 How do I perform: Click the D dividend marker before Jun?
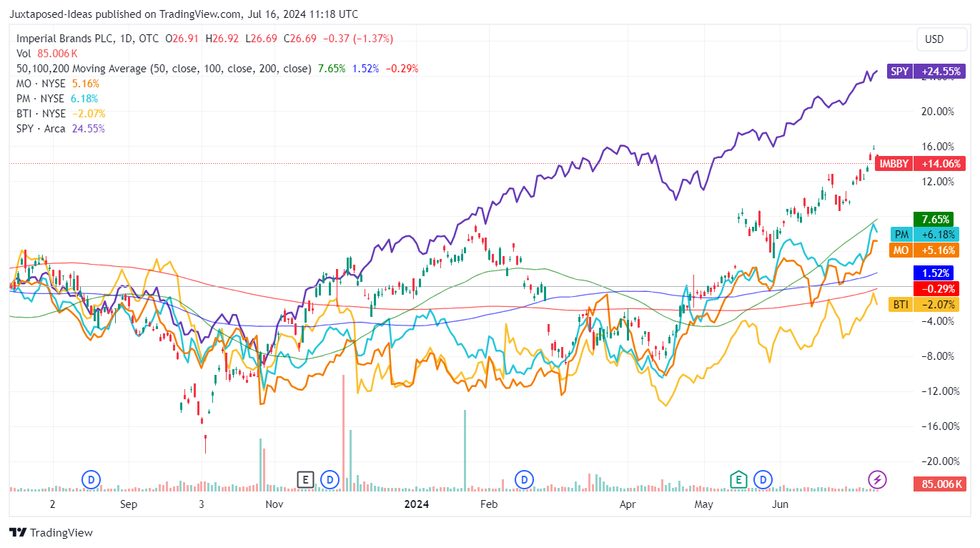tap(763, 479)
